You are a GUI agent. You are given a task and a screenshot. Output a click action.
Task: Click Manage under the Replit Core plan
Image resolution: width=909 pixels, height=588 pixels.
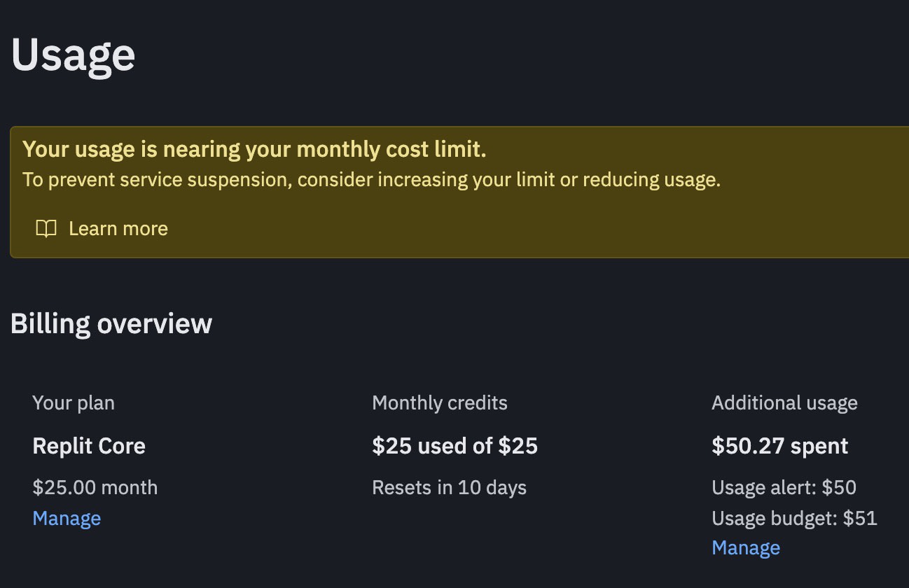67,519
